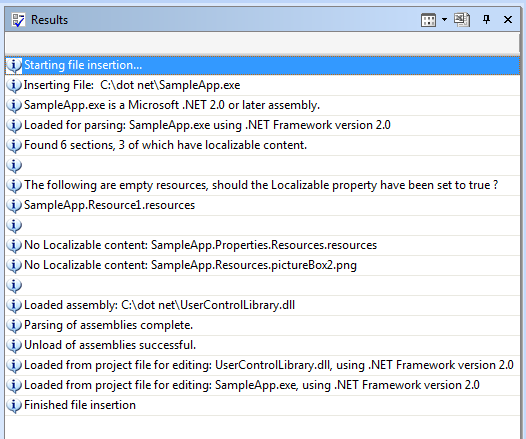Click the Results panel checklist icon
Viewport: 526px width, 439px height.
pos(18,20)
